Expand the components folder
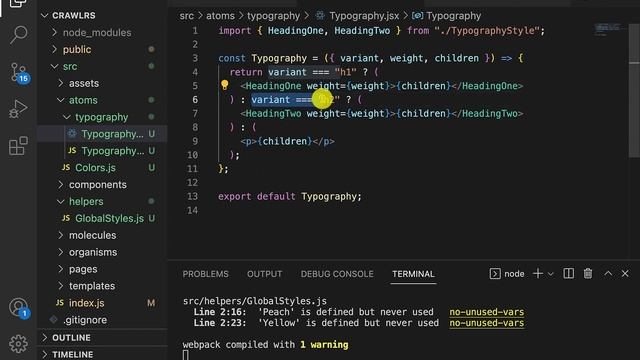The height and width of the screenshot is (360, 640). (102, 184)
